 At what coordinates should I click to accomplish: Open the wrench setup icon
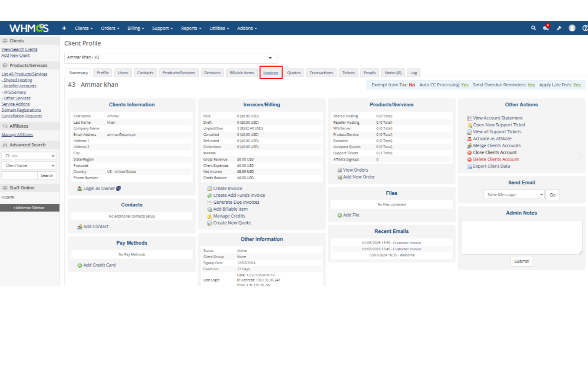point(559,28)
